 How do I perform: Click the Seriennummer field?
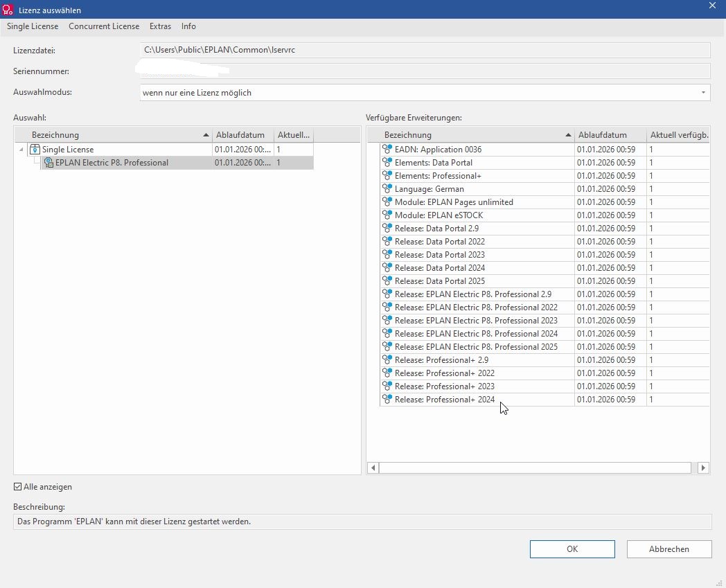click(425, 71)
